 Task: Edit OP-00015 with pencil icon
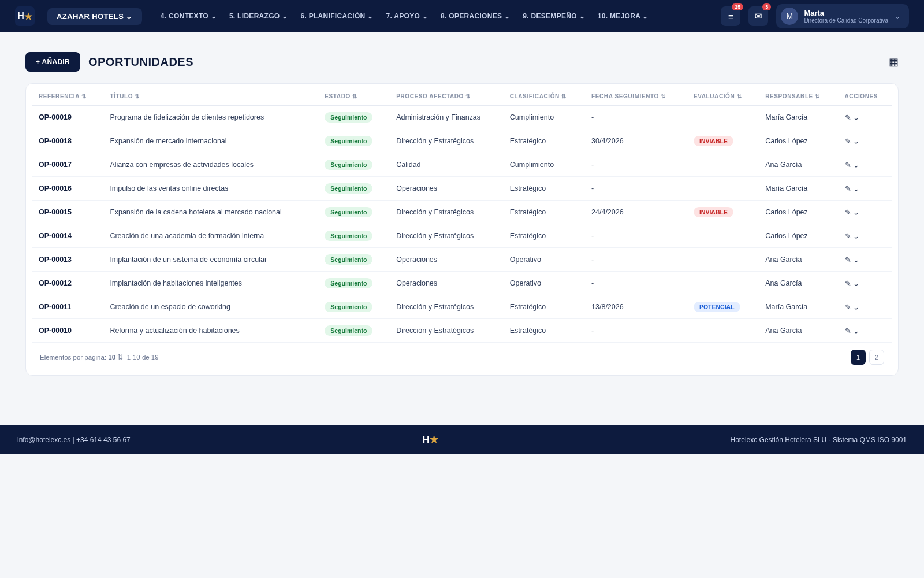point(848,213)
